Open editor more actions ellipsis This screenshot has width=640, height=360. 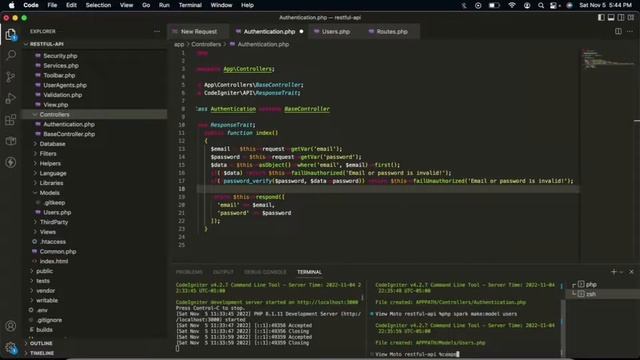tap(630, 31)
